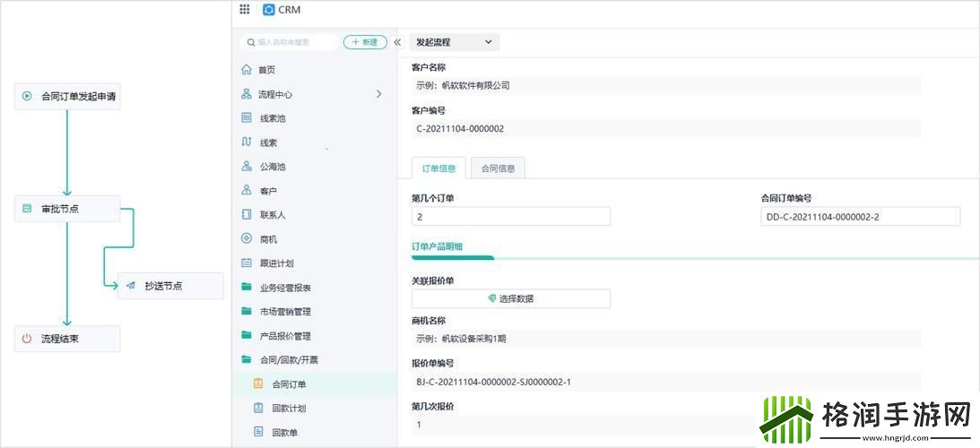Click quote number BJ-C-20211104-0000002-SJ0000002-1
Viewport: 980px width, 448px height.
[494, 382]
